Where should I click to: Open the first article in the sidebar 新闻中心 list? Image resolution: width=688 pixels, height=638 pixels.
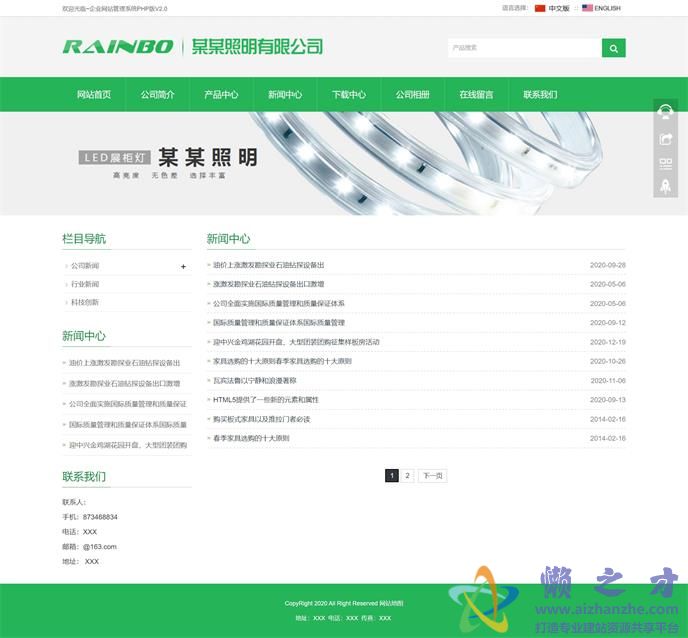125,363
